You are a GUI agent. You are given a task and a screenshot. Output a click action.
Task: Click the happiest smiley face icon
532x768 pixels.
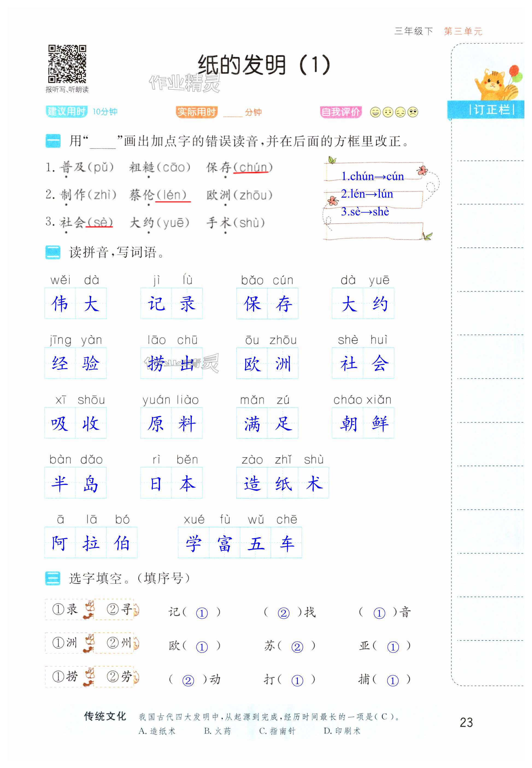click(375, 112)
